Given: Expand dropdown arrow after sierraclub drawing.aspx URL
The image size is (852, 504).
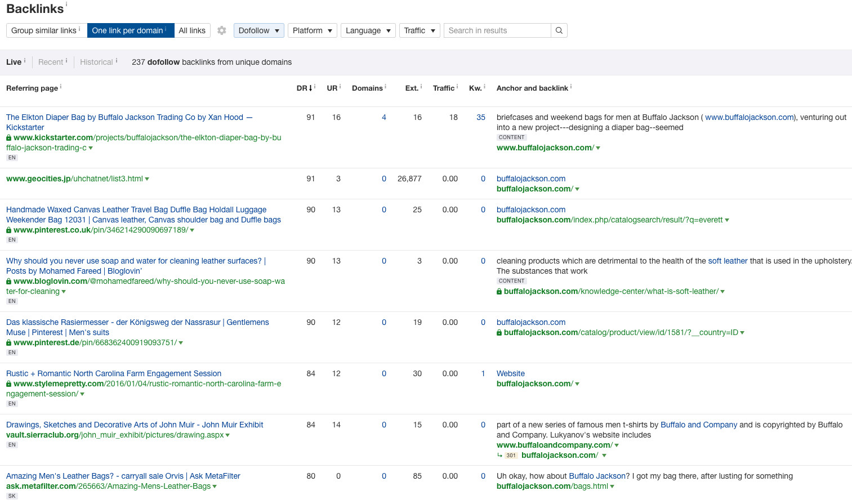Looking at the screenshot, I should click(x=228, y=435).
